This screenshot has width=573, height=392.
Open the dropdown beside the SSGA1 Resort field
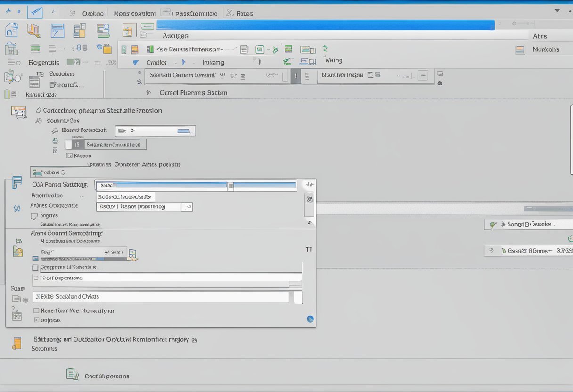click(188, 206)
